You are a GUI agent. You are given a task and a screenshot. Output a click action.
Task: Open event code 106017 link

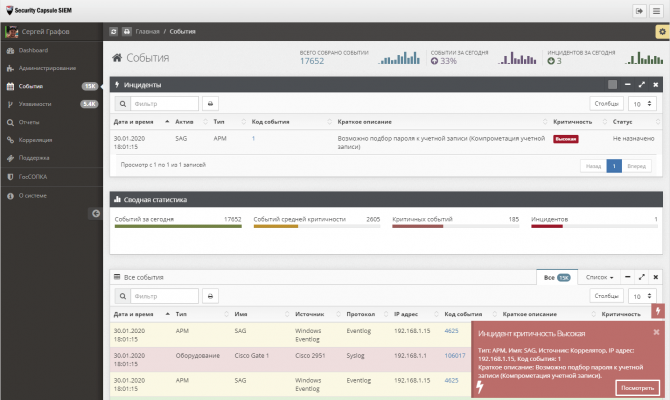(x=455, y=355)
